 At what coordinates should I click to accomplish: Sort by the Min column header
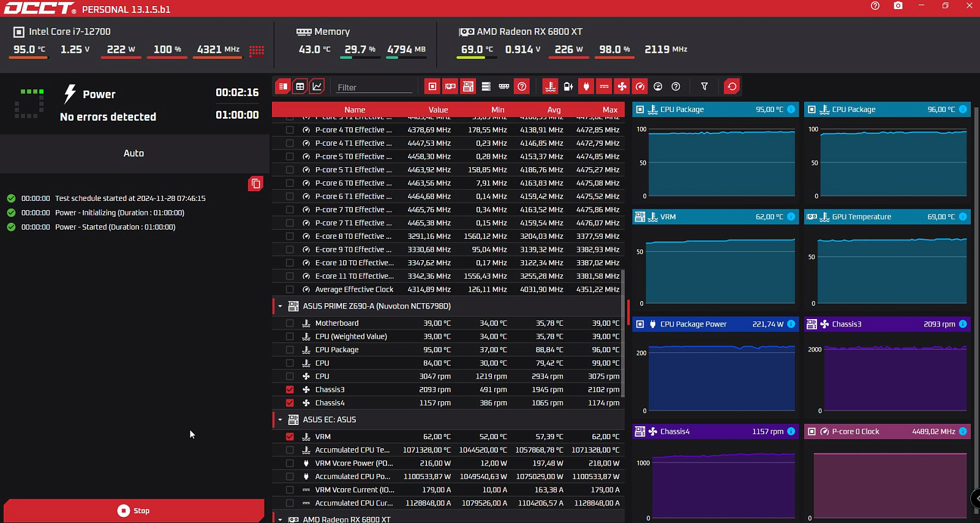pos(498,110)
